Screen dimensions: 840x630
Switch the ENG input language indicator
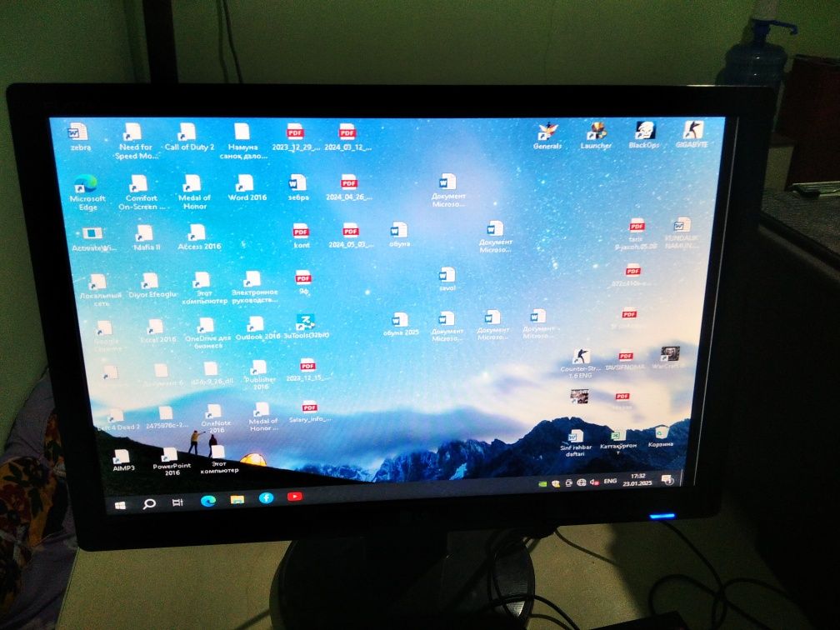(610, 482)
